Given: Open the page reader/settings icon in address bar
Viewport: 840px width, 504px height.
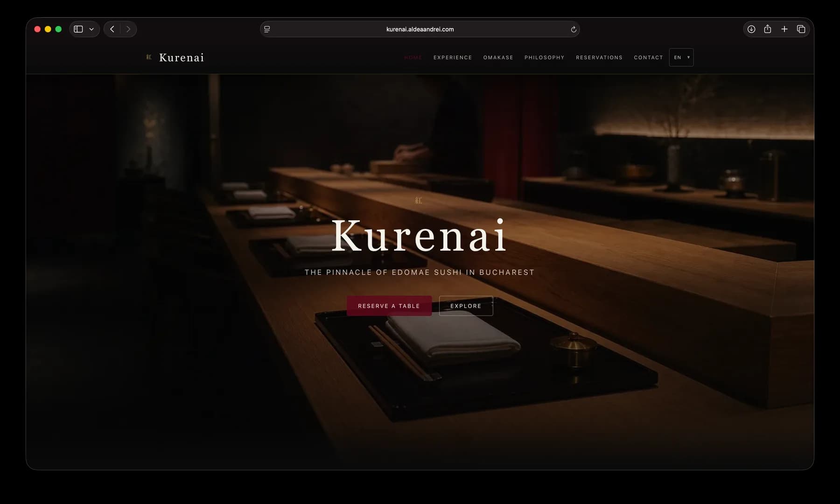Looking at the screenshot, I should point(267,29).
